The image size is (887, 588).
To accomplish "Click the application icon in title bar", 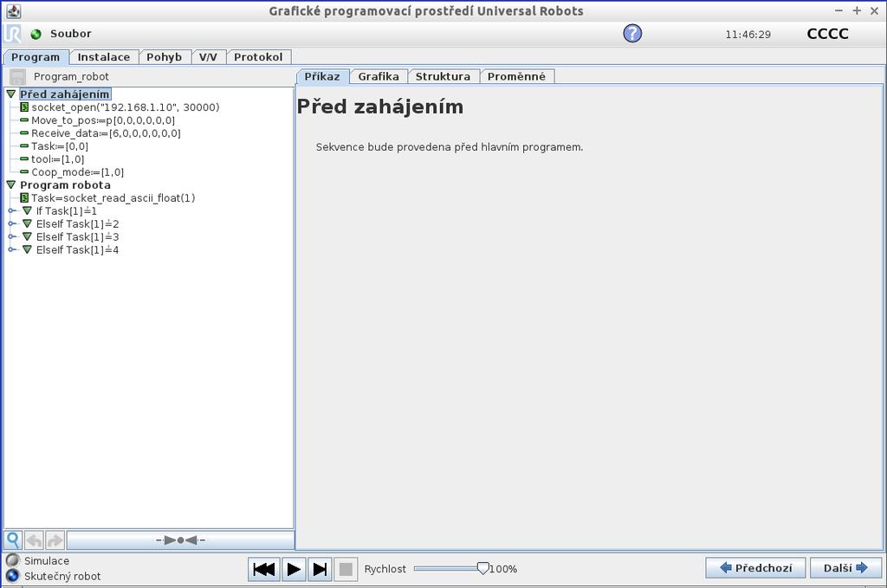I will pos(14,10).
